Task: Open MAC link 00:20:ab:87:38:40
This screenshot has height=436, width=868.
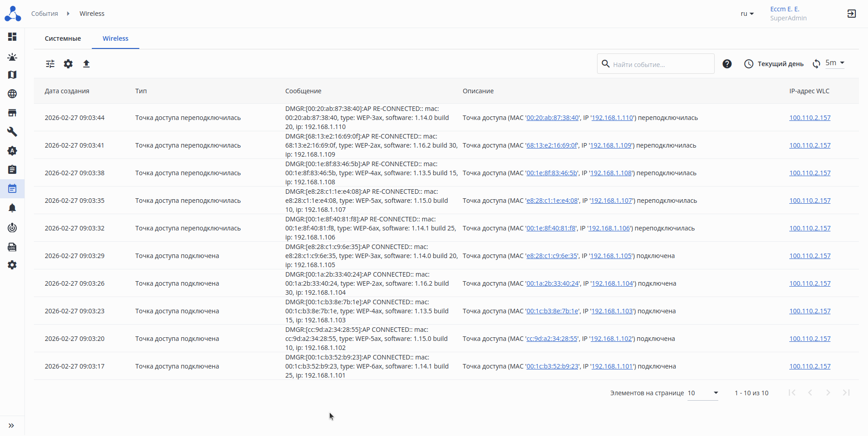Action: [552, 118]
